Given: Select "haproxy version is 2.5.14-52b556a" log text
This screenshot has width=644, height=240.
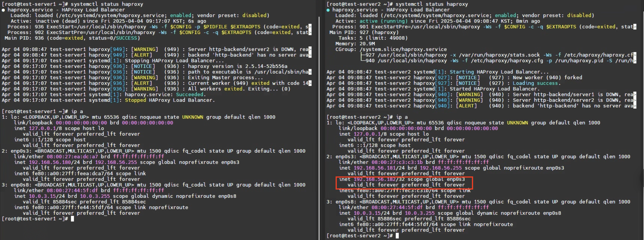Looking at the screenshot, I should point(238,66).
